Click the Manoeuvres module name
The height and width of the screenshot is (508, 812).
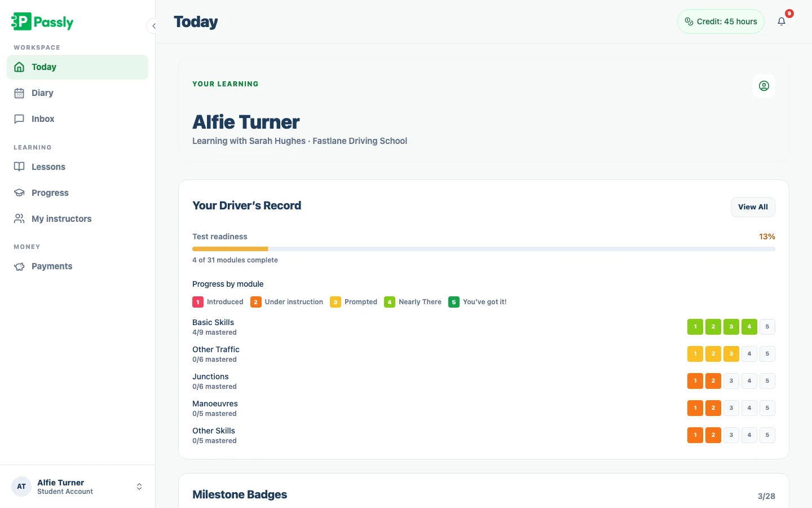[x=215, y=404]
